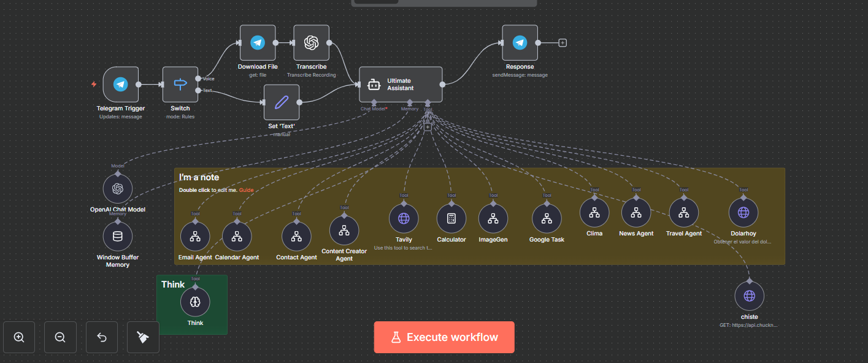Open the Think tool node

click(x=195, y=302)
